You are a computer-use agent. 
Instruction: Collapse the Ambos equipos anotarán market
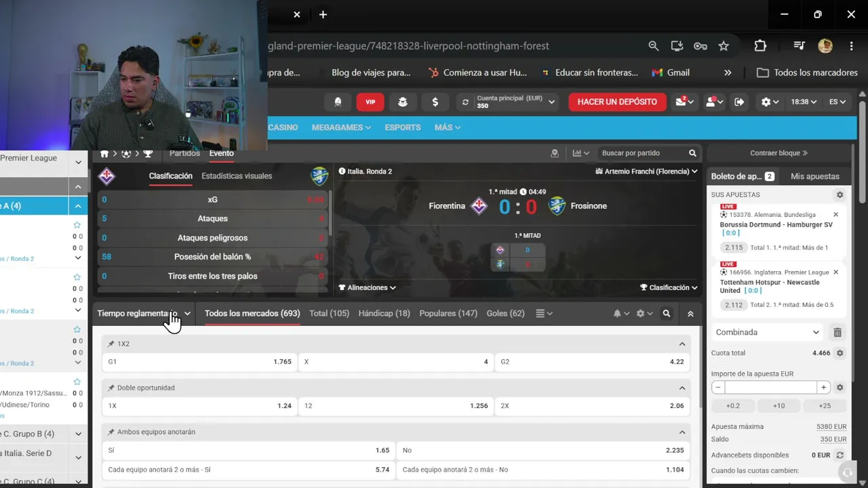tap(682, 432)
